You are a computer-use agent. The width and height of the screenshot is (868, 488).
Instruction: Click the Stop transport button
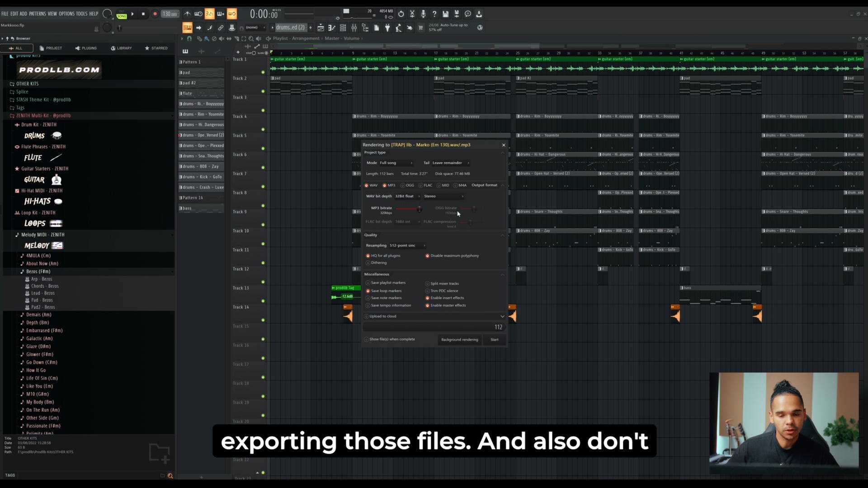pyautogui.click(x=143, y=14)
